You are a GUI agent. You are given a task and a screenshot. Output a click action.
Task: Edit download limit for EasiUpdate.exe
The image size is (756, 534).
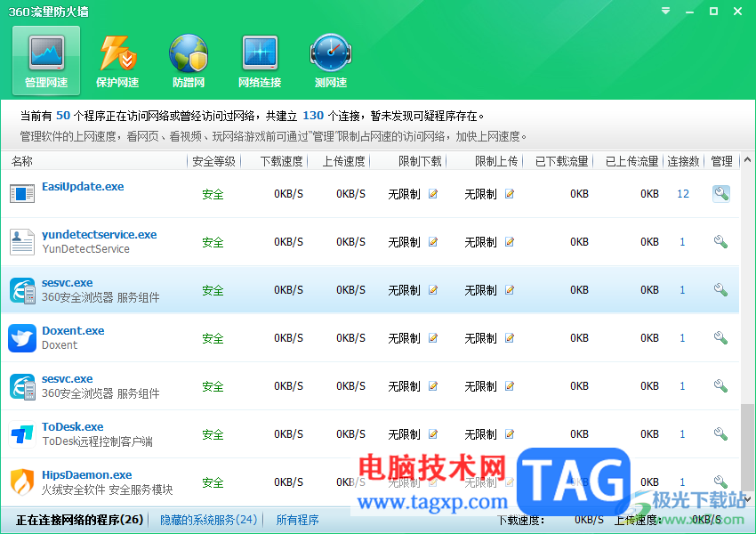pyautogui.click(x=433, y=194)
